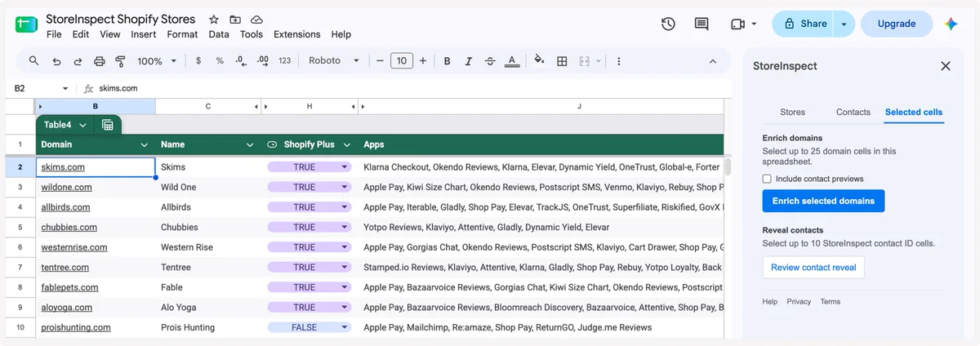Switch to the Contacts tab
The image size is (980, 346).
click(853, 112)
